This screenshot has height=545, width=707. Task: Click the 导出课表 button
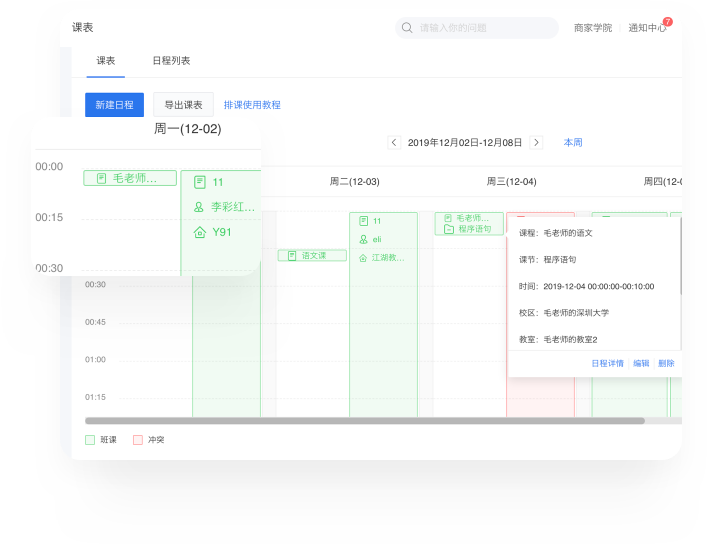[x=183, y=105]
